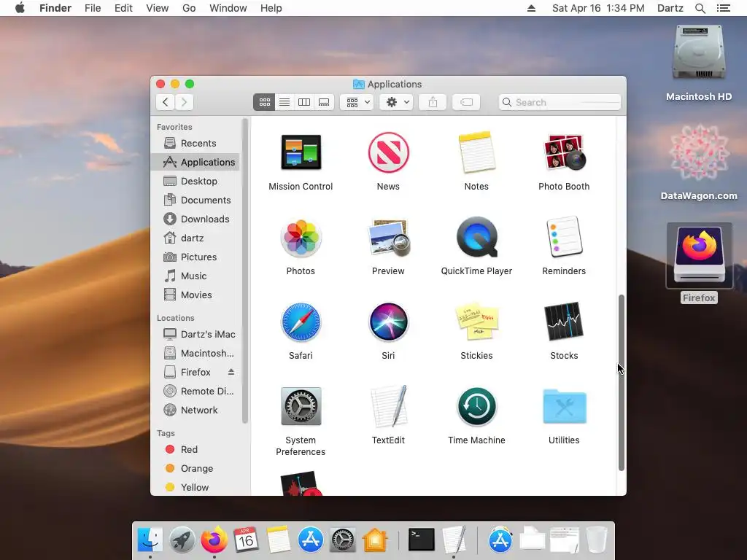The width and height of the screenshot is (747, 560).
Task: Open Photo Booth from Applications
Action: coord(564,152)
